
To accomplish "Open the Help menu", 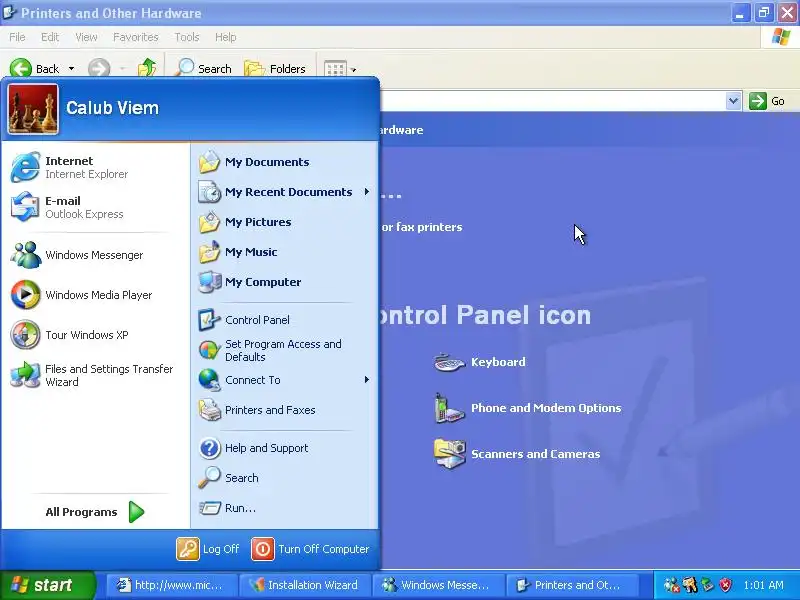I will point(226,37).
